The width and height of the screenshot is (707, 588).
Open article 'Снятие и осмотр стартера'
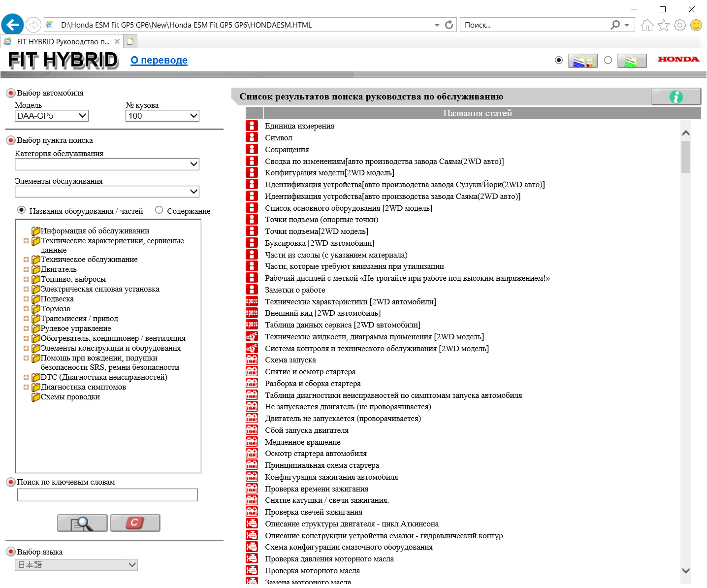(310, 371)
